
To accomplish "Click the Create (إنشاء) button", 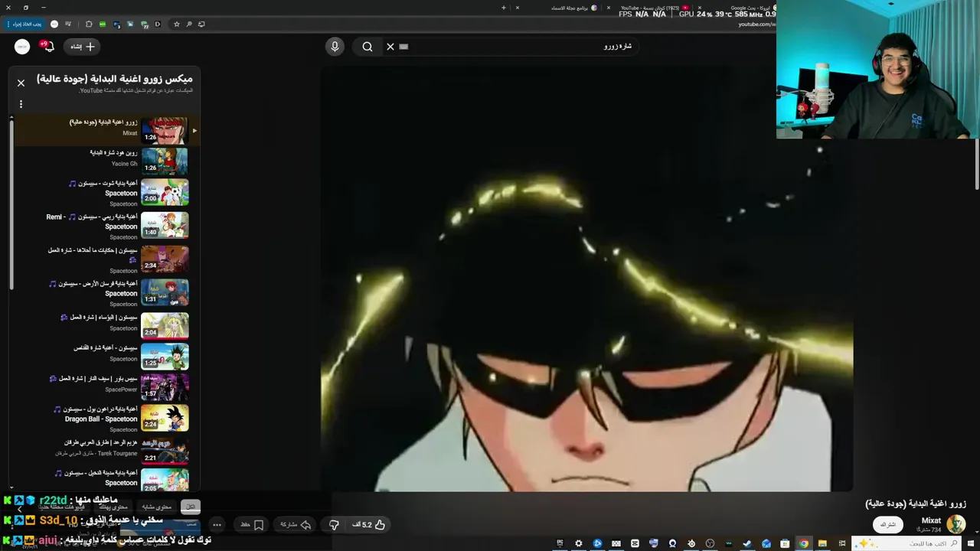I will point(83,47).
